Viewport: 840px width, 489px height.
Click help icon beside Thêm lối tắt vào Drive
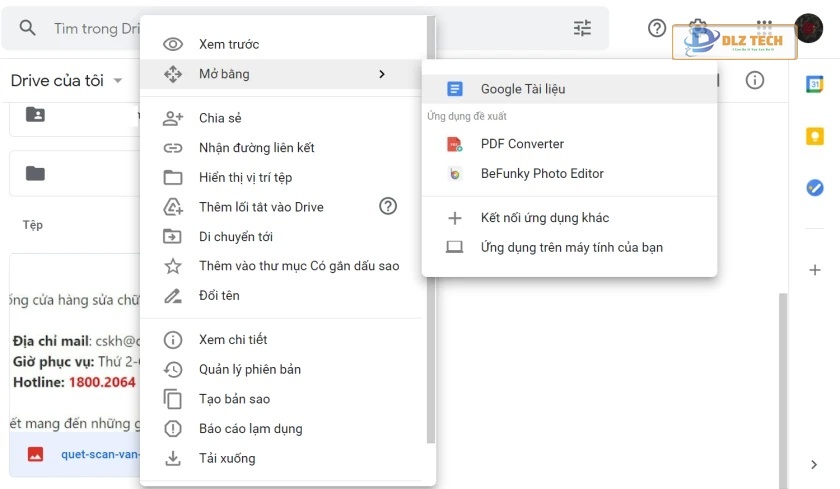388,207
